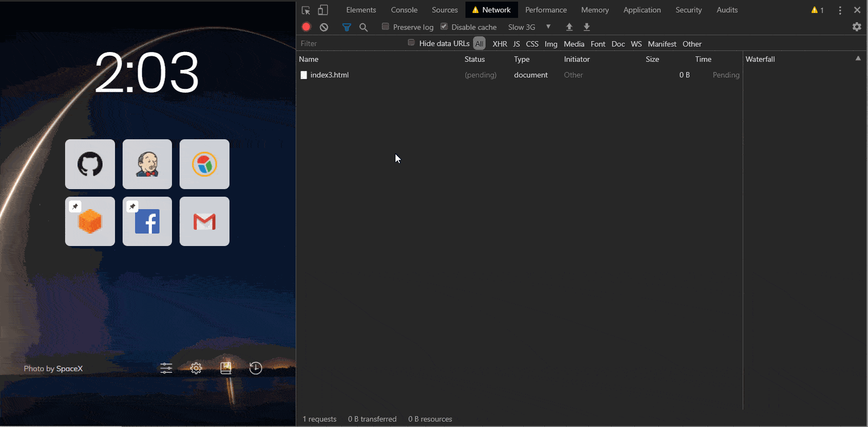Enable the Preserve log checkbox

tap(386, 27)
